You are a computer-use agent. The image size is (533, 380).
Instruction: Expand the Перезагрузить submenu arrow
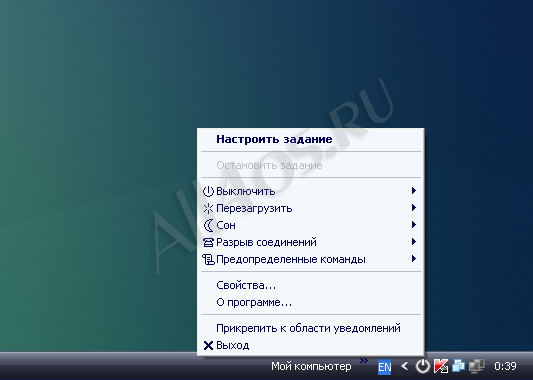414,207
